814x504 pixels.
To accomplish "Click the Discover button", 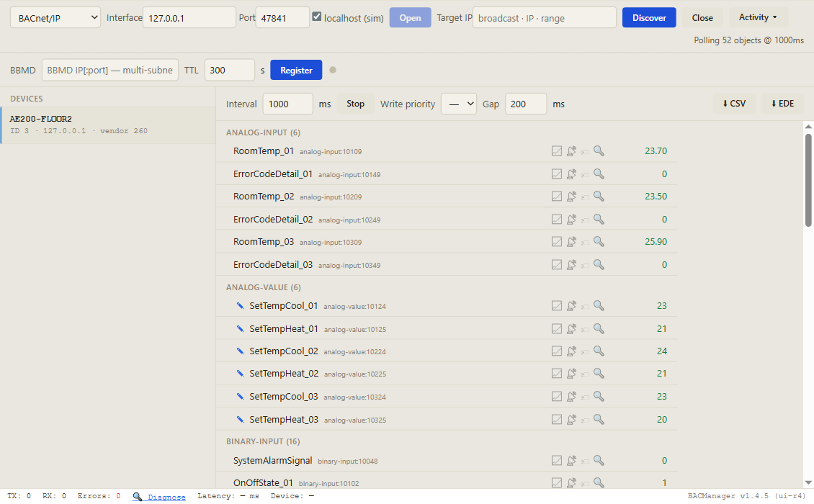I will point(649,18).
